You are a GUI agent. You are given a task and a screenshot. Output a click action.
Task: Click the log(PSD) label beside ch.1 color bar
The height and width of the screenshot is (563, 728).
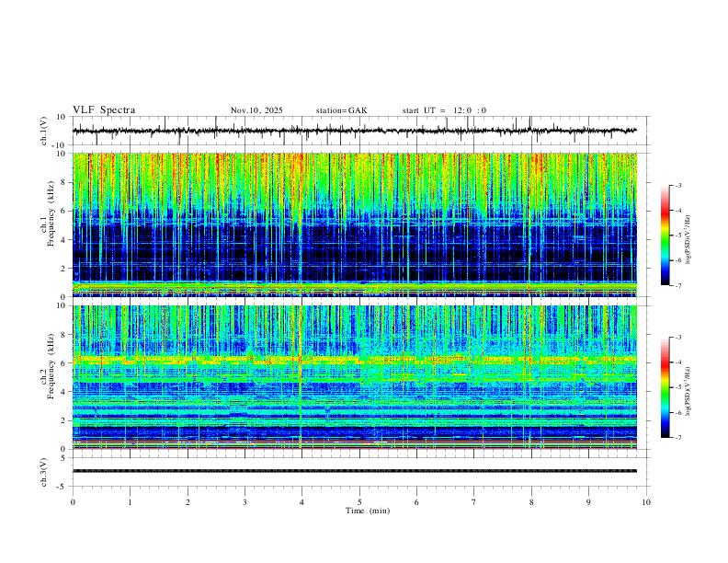coord(688,240)
